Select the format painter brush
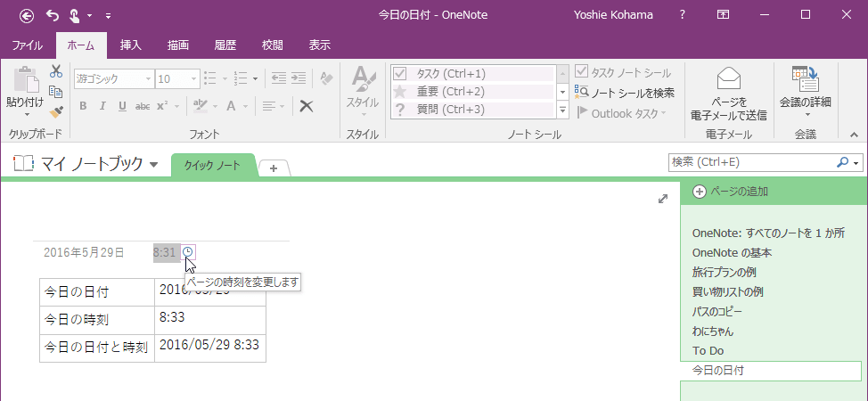 pos(56,112)
